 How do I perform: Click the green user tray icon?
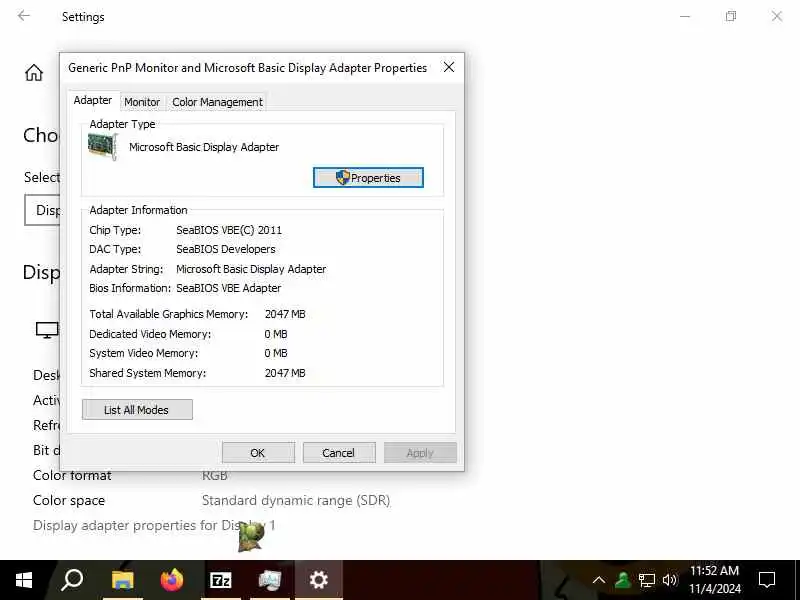coord(622,580)
